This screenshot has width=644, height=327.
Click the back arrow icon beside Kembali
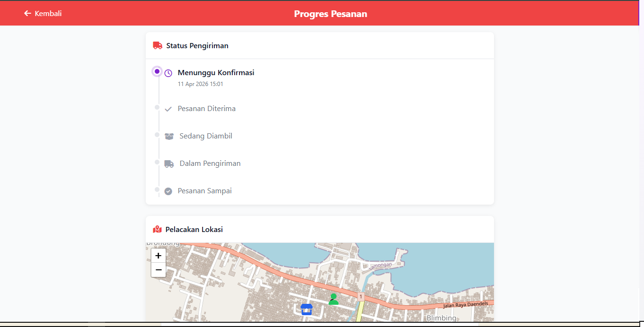[x=27, y=14]
